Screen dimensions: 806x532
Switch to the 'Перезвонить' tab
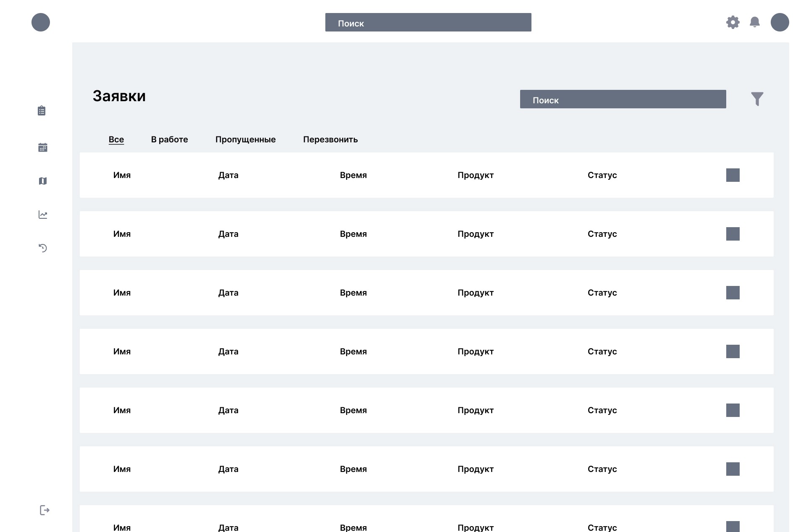pos(330,139)
